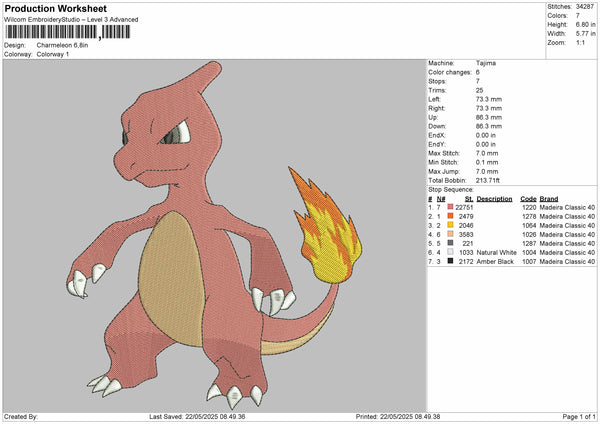Select 'Wilcom EmbroideryStudio – Level 3 Advanced' text
Image resolution: width=600 pixels, height=424 pixels.
coord(71,20)
